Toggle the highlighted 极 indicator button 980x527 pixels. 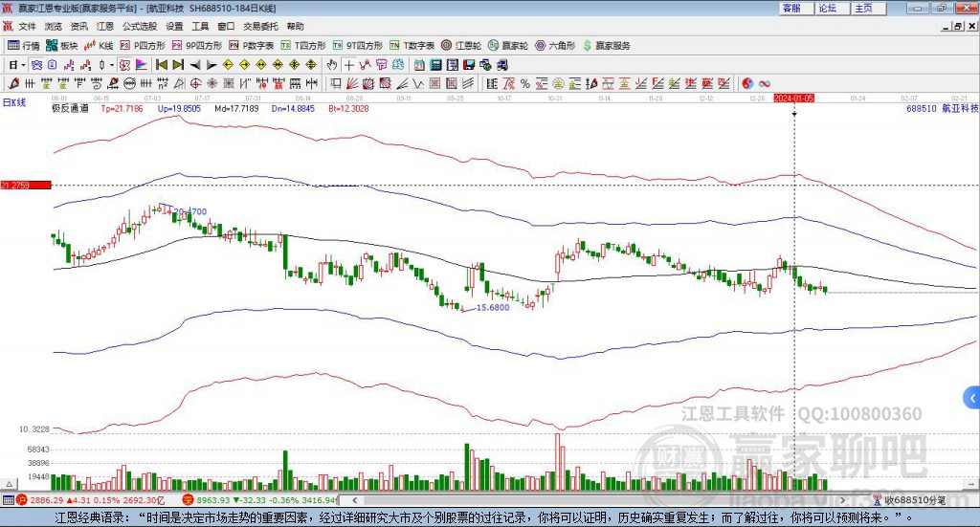[125, 65]
